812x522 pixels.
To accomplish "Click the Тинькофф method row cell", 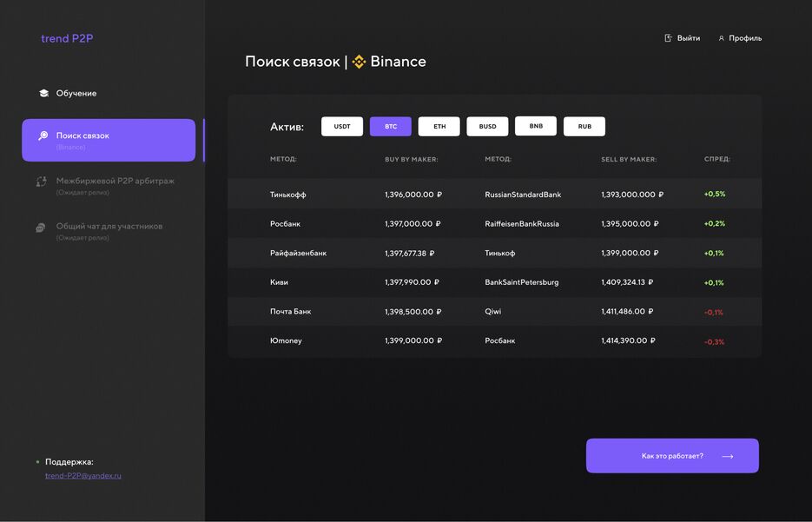I will [288, 195].
